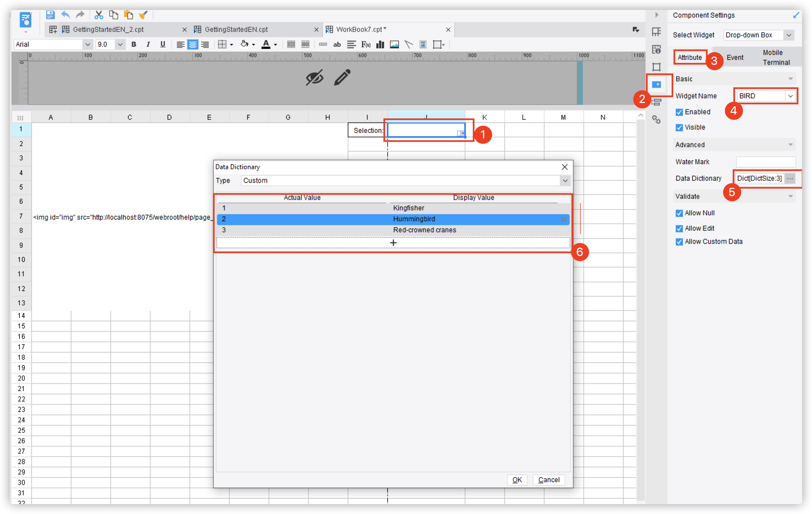Disable the Allow Null option
The height and width of the screenshot is (514, 812).
pos(679,213)
